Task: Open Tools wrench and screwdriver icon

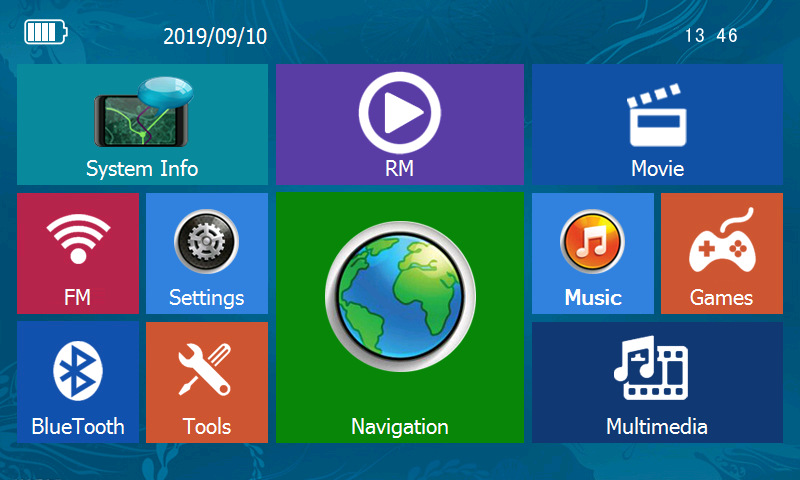Action: coord(205,369)
